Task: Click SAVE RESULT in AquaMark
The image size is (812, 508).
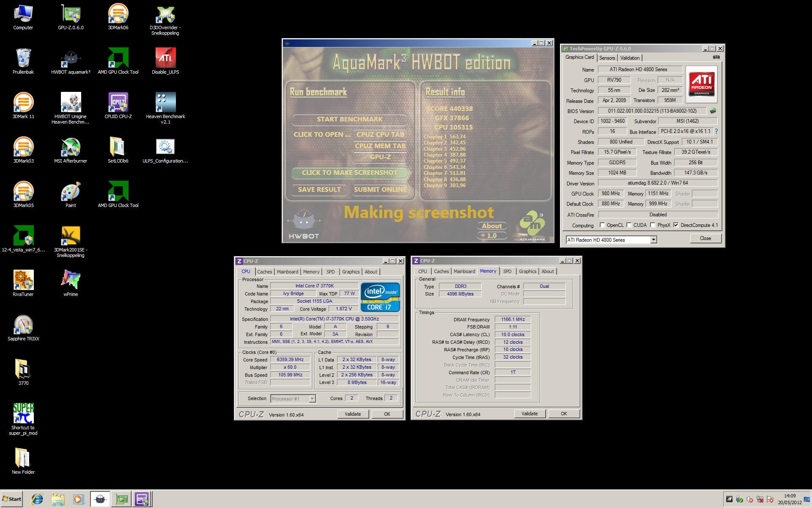Action: [x=319, y=190]
